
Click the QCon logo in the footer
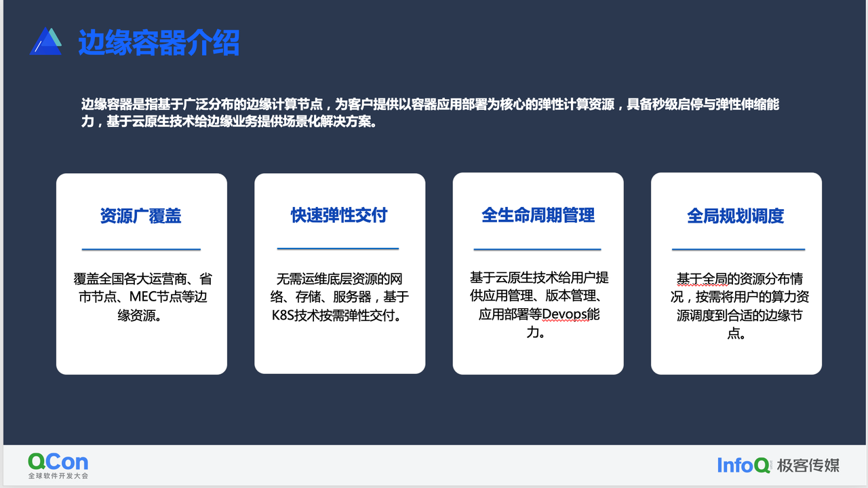(58, 462)
